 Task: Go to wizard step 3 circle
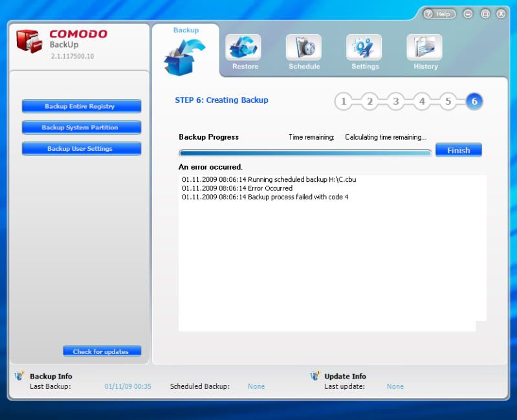click(x=395, y=101)
